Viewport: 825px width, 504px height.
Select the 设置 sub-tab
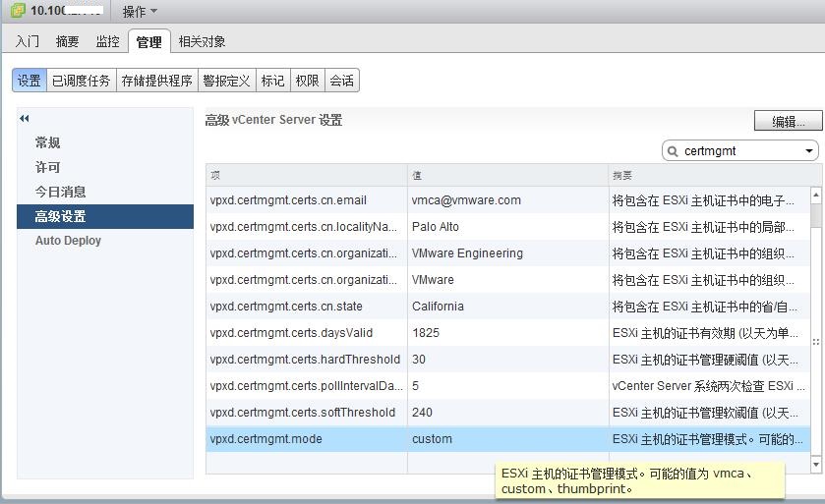(29, 81)
